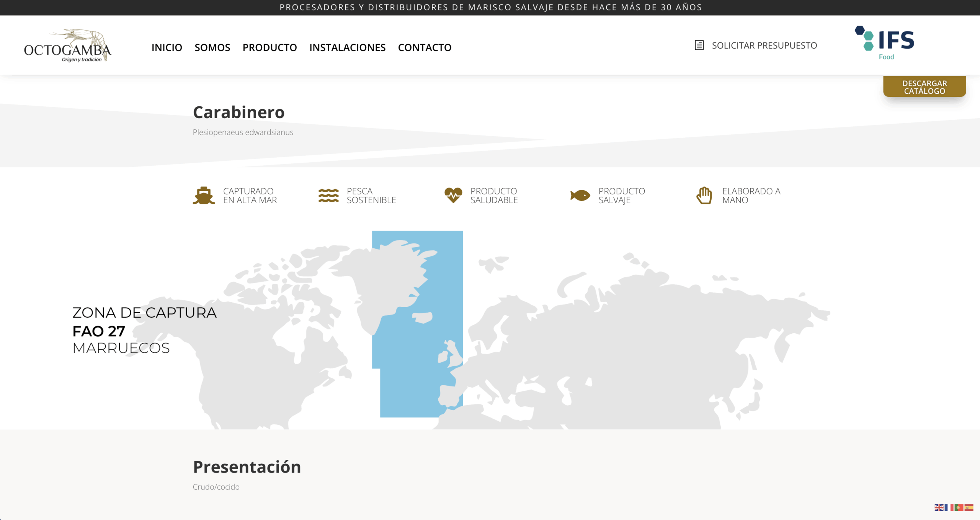980x520 pixels.
Task: Go to the INICIO menu item
Action: point(167,47)
